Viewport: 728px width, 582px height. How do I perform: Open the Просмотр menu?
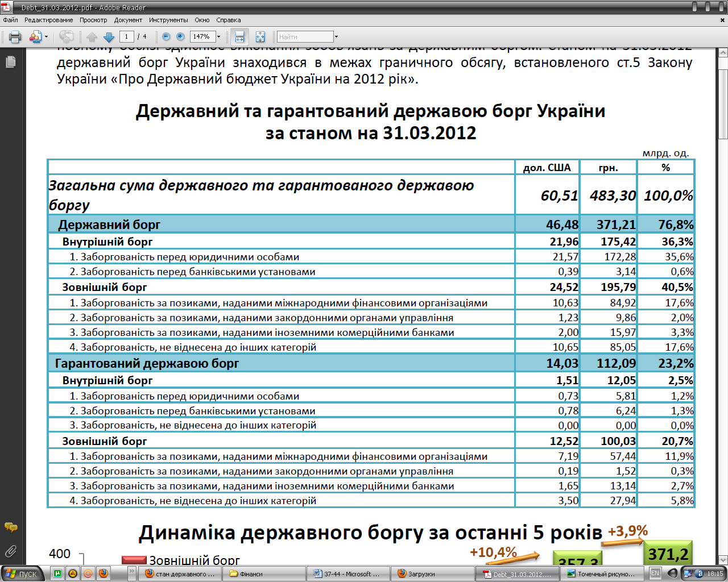pyautogui.click(x=93, y=20)
